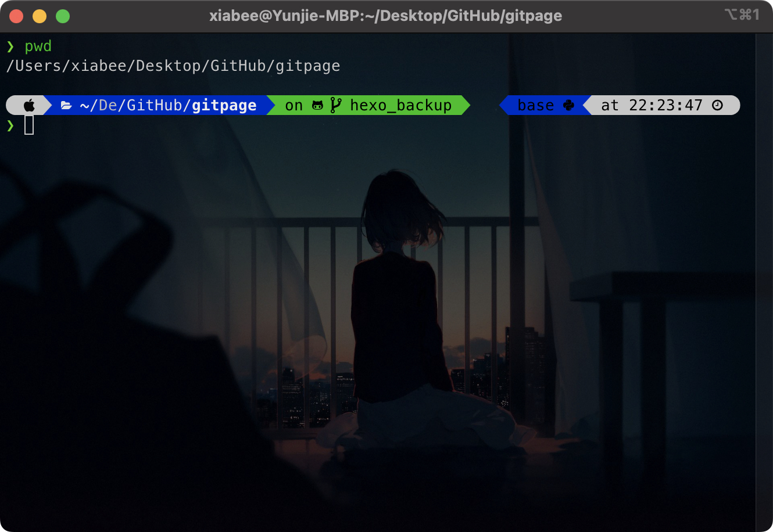Click the green prompt arrow beside the cursor
Screen dimensions: 773x532
click(10, 125)
